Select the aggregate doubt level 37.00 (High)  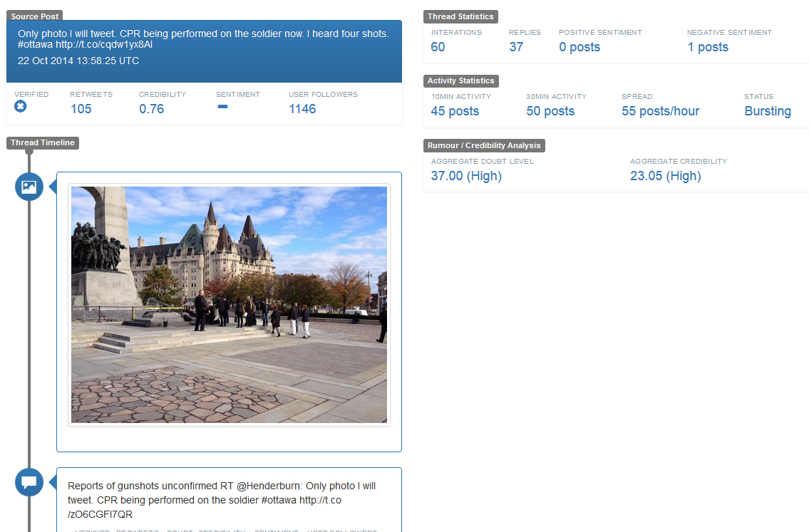[x=466, y=176]
